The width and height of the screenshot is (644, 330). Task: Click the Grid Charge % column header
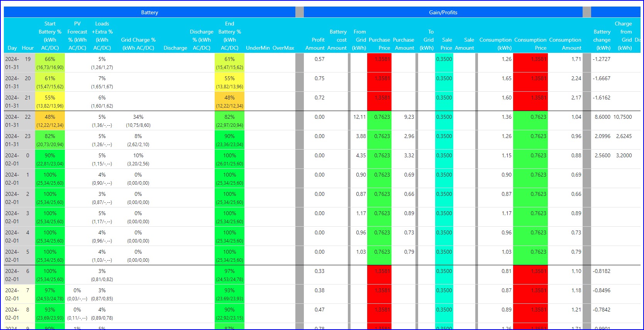tap(138, 44)
